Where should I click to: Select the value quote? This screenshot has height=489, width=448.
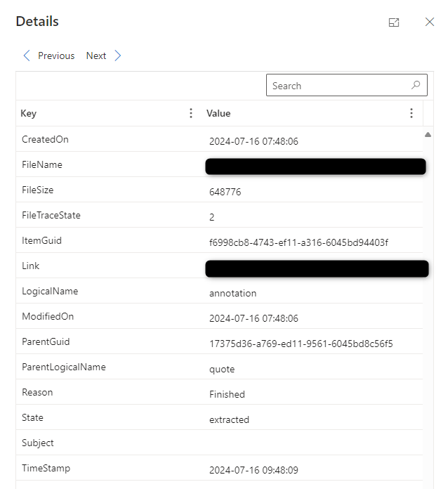point(222,370)
